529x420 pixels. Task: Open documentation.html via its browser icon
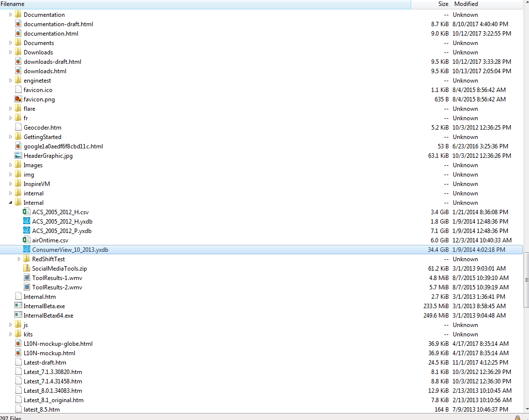[x=18, y=33]
